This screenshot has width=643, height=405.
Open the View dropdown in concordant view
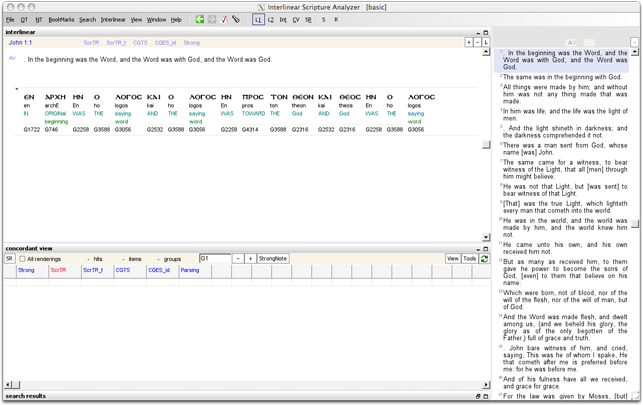click(x=452, y=258)
